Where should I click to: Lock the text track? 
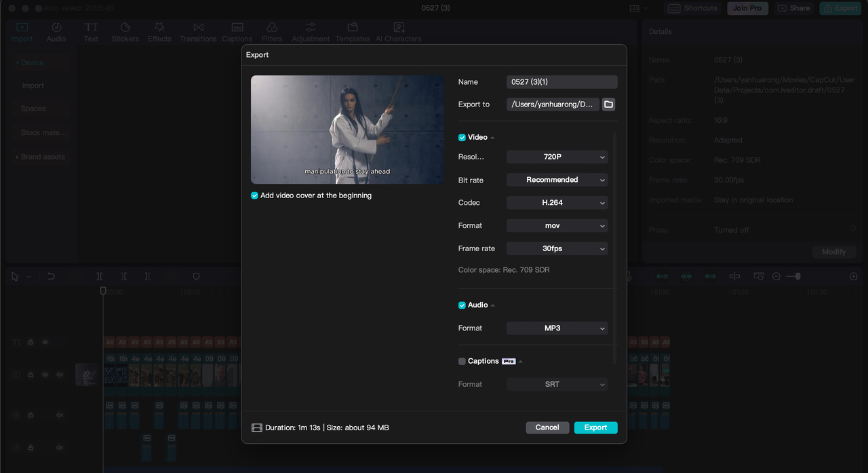click(31, 343)
